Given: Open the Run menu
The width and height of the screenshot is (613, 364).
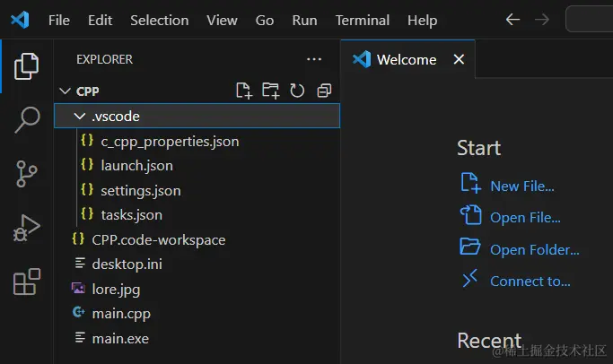Looking at the screenshot, I should pyautogui.click(x=304, y=20).
